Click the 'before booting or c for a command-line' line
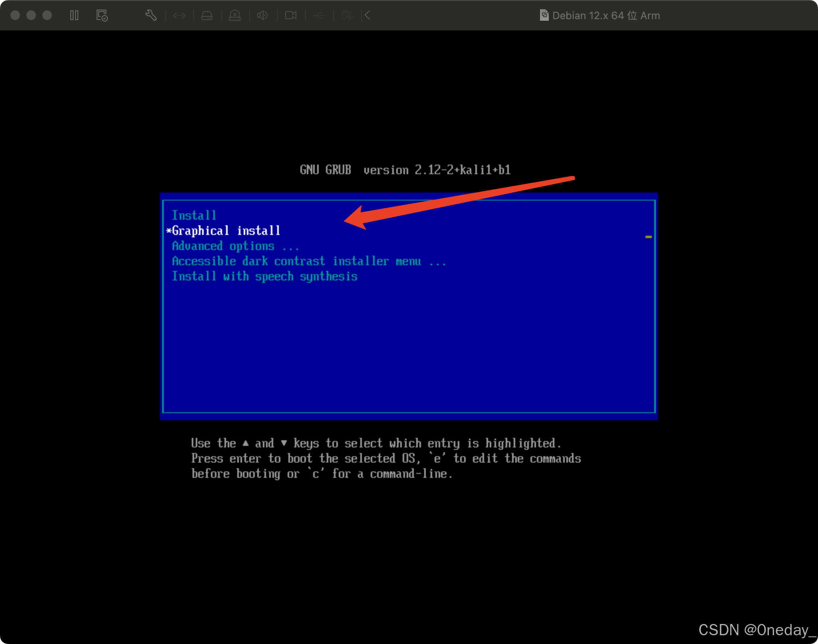 click(322, 474)
